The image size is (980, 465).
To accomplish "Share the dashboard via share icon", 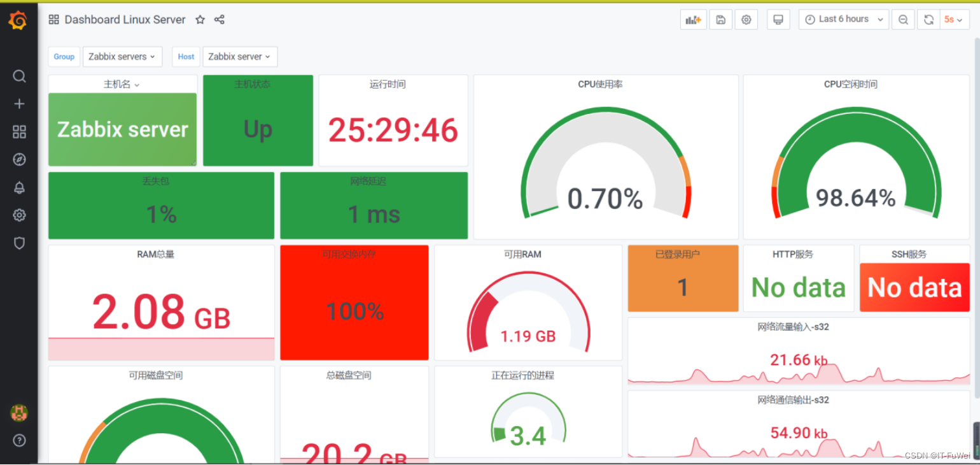I will point(220,20).
